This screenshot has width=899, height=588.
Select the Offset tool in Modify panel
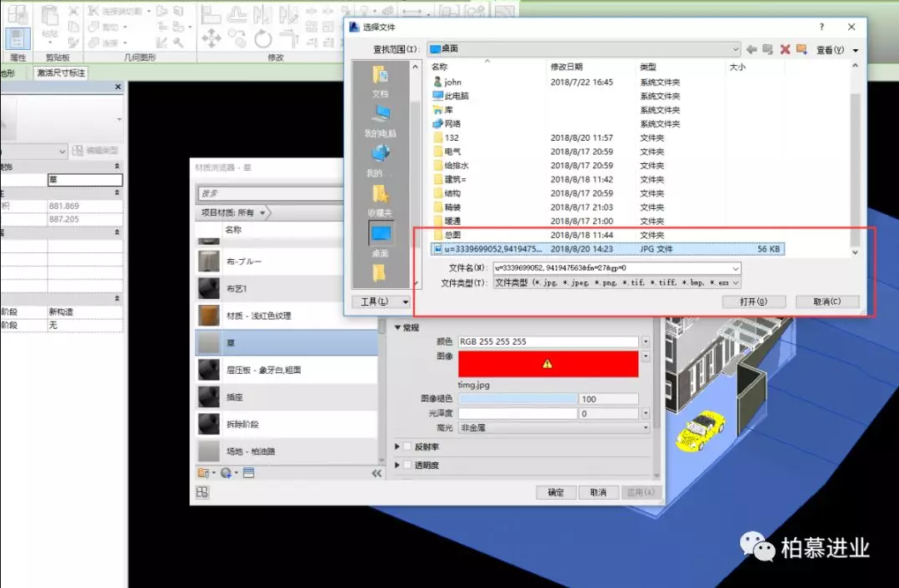[237, 14]
